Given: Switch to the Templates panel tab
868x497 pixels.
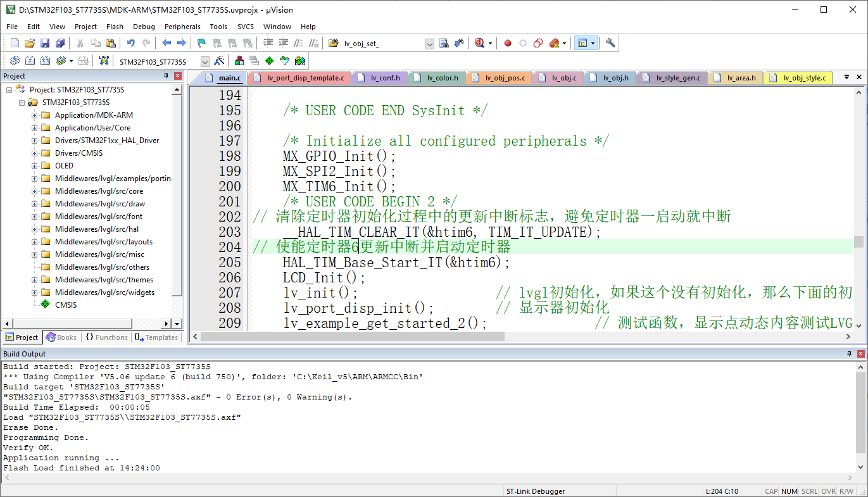Looking at the screenshot, I should 156,337.
